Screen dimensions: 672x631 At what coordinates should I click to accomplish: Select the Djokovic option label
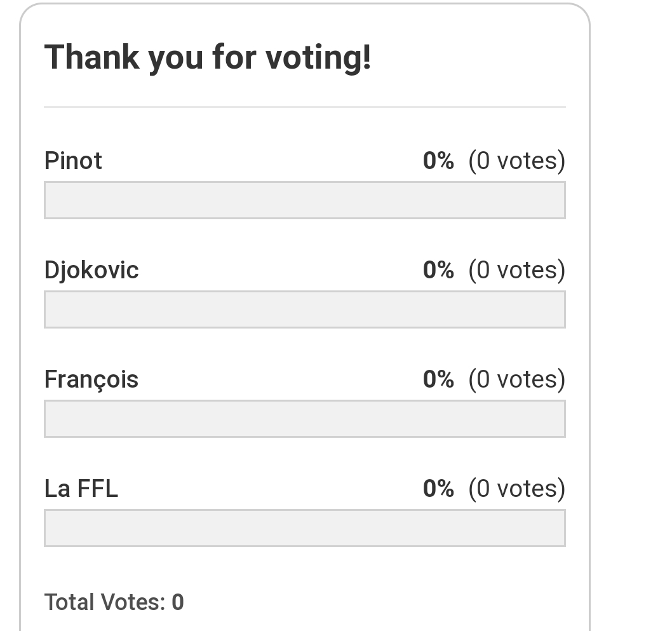coord(91,271)
